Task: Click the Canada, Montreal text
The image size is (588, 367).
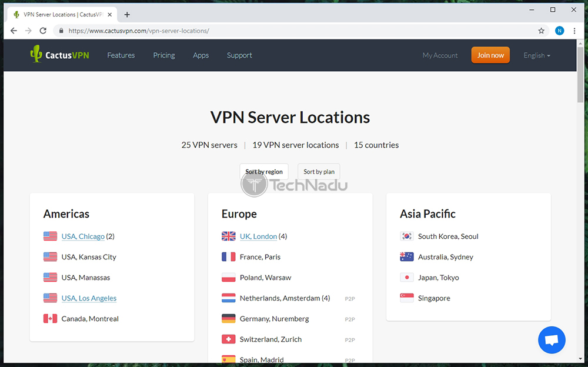Action: click(x=90, y=319)
